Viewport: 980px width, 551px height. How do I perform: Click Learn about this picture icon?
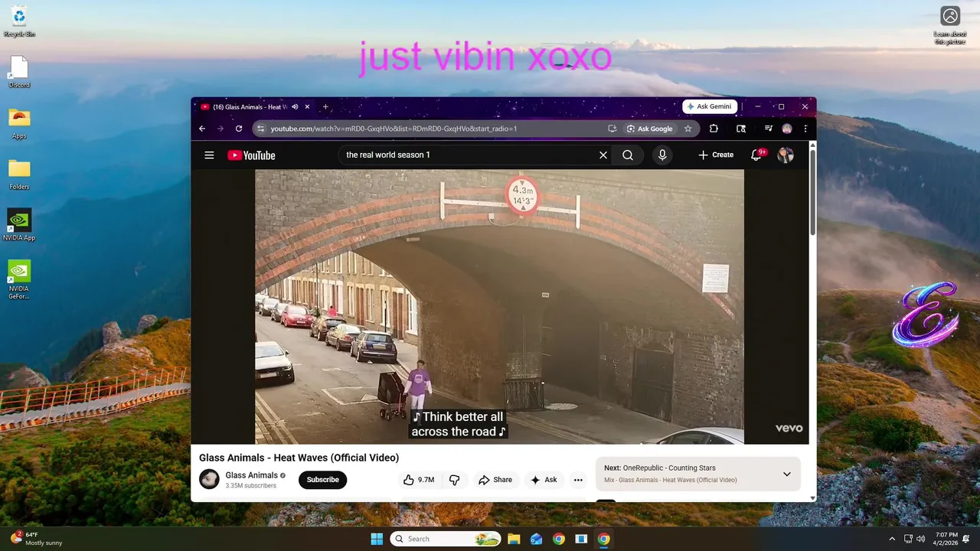(950, 25)
